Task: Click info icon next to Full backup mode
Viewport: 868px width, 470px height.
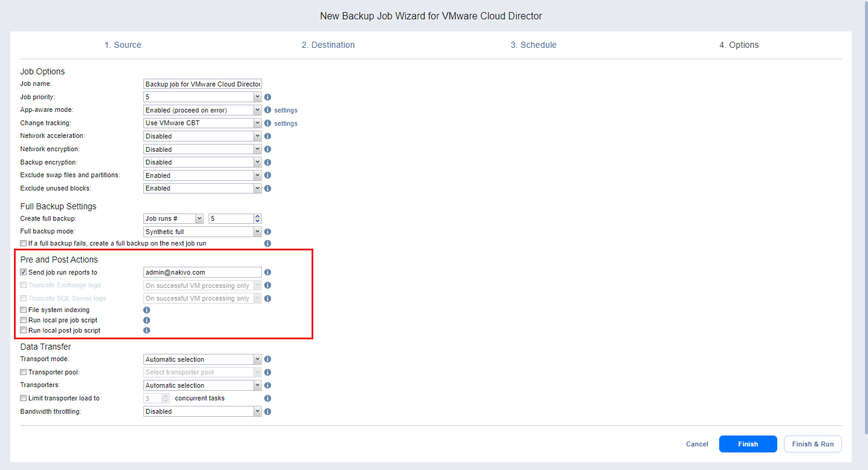Action: point(267,232)
